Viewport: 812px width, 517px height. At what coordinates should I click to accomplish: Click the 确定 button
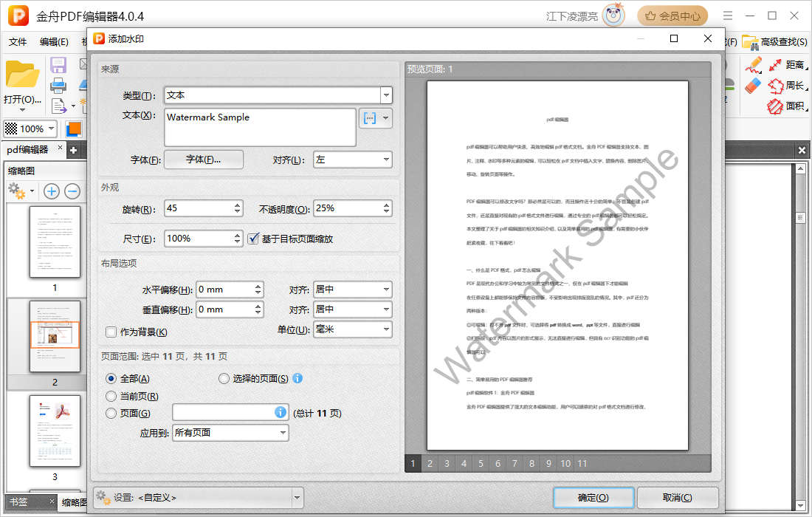pyautogui.click(x=593, y=497)
